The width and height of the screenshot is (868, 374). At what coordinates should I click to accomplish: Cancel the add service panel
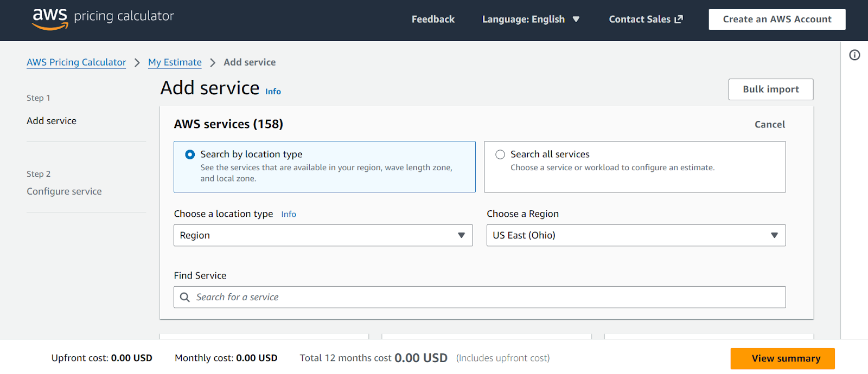pyautogui.click(x=769, y=125)
